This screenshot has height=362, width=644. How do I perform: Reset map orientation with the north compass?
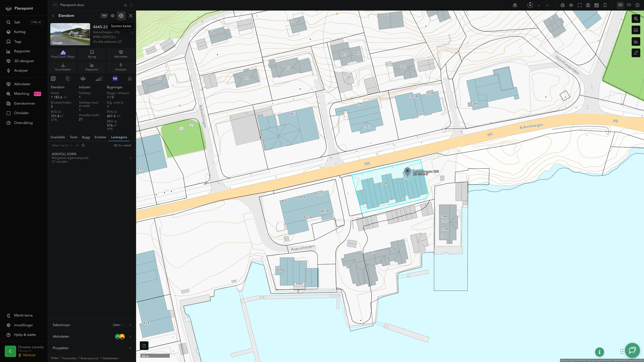[x=530, y=5]
